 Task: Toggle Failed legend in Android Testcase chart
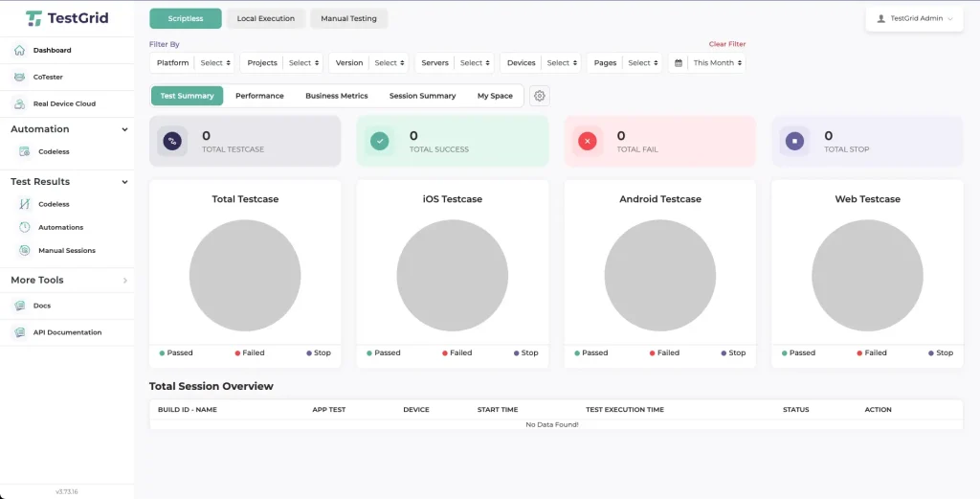[664, 353]
